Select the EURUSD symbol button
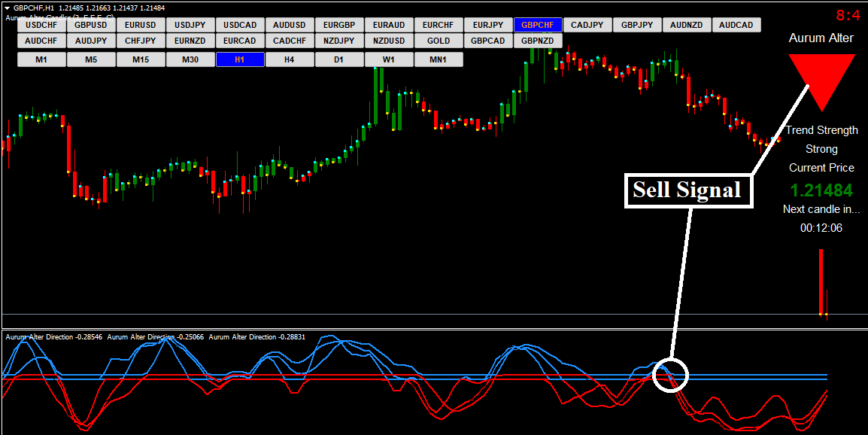 141,25
